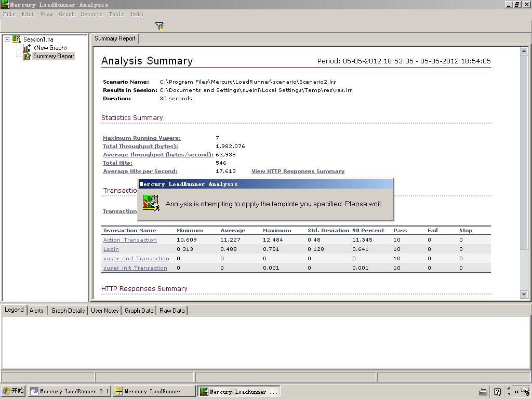The height and width of the screenshot is (399, 532).
Task: Click the help question mark tray icon
Action: [x=497, y=392]
